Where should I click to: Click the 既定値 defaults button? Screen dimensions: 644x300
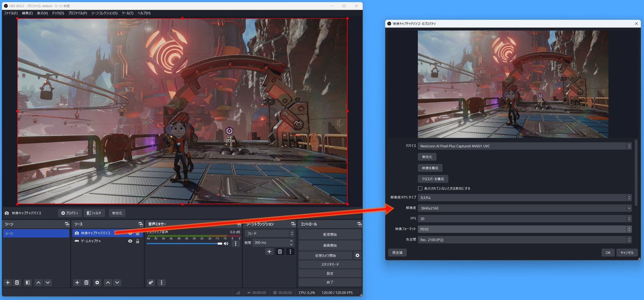tap(397, 253)
